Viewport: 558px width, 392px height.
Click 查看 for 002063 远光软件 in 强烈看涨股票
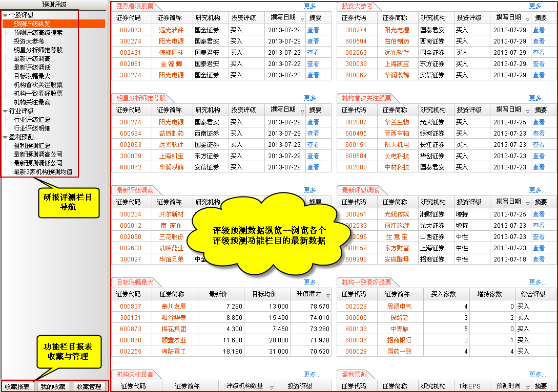pyautogui.click(x=313, y=30)
